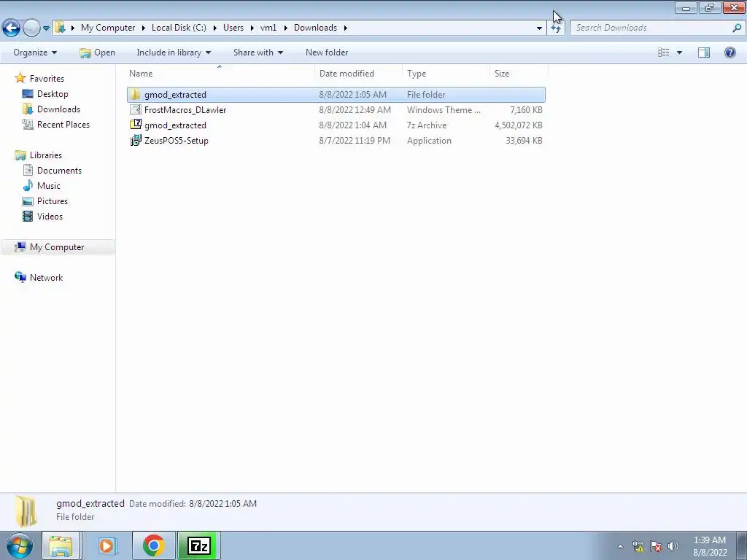Open the Share with menu
747x560 pixels.
[x=258, y=52]
